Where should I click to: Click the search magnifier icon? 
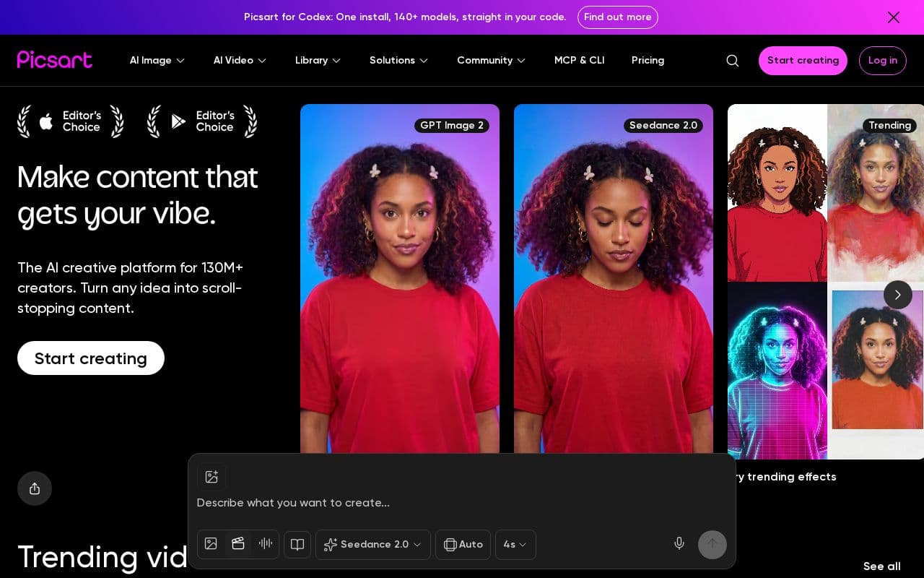(732, 61)
